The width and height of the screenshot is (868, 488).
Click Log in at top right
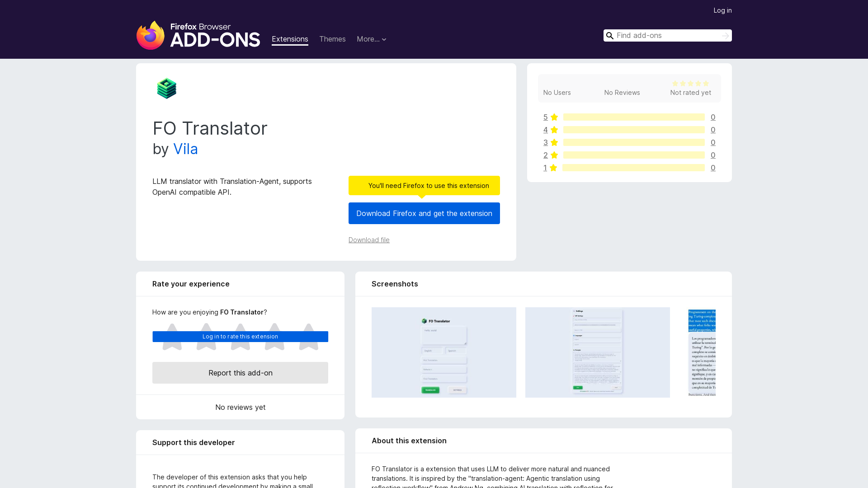[x=722, y=10]
